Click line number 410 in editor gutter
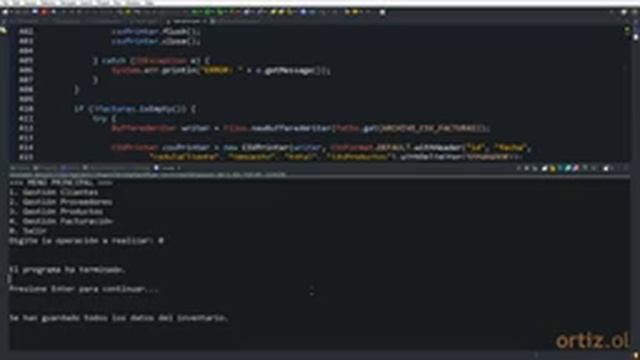Image resolution: width=640 pixels, height=360 pixels. pos(26,109)
